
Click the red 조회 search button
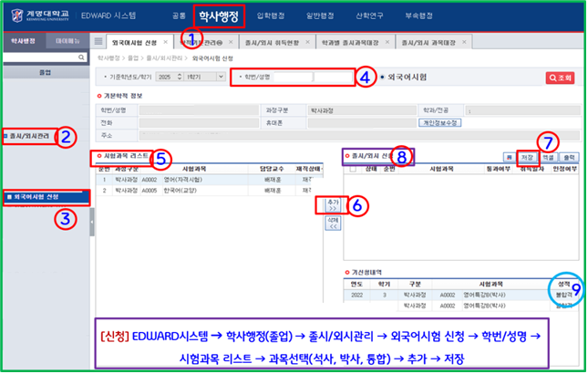(560, 78)
